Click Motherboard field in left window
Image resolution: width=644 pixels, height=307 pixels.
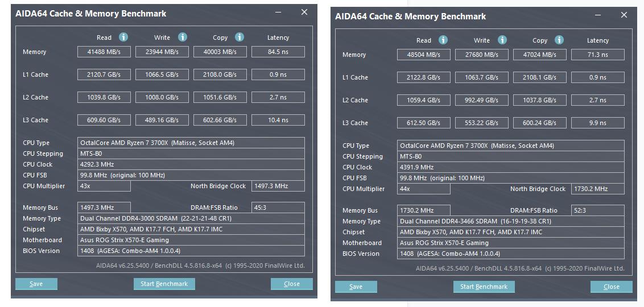click(191, 240)
